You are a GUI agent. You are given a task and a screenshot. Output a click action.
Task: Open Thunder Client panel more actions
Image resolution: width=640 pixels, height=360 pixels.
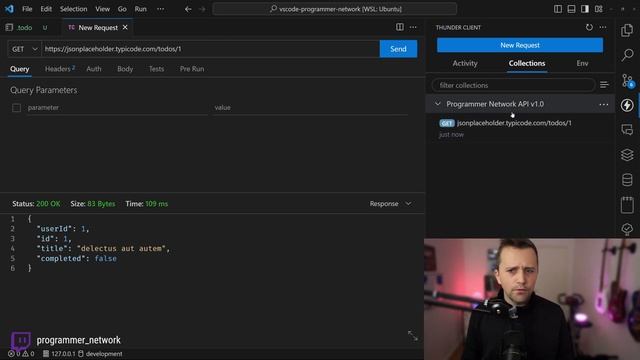click(603, 27)
